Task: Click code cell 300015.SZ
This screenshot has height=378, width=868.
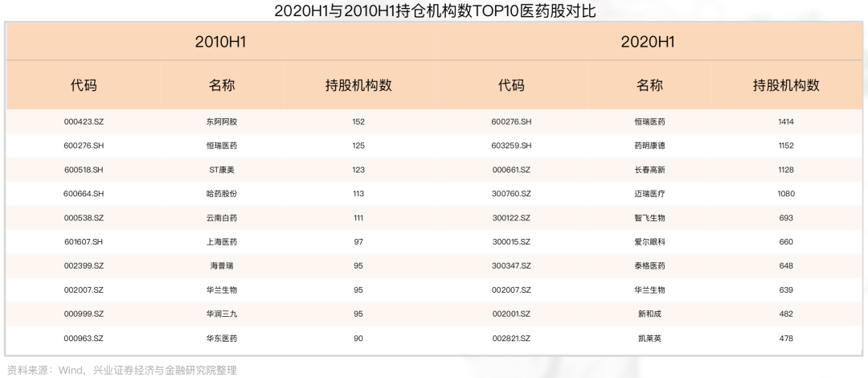Action: pos(511,242)
